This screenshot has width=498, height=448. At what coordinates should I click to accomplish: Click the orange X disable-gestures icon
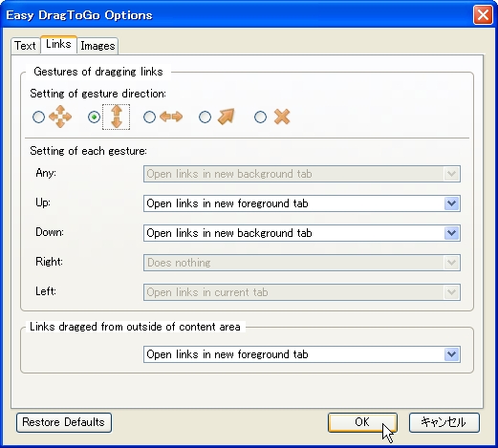282,117
